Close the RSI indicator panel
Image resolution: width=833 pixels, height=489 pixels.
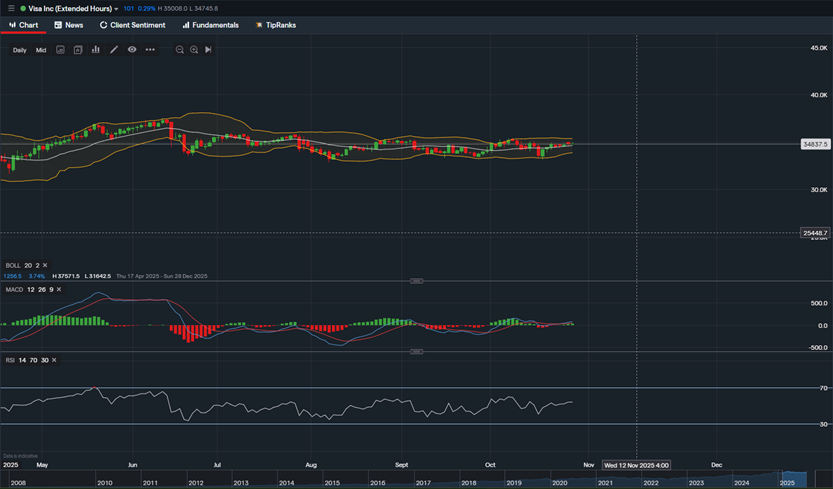pos(54,360)
